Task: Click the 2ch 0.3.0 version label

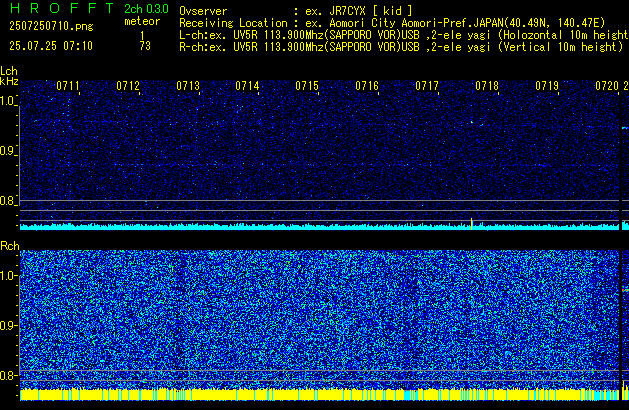Action: [146, 8]
